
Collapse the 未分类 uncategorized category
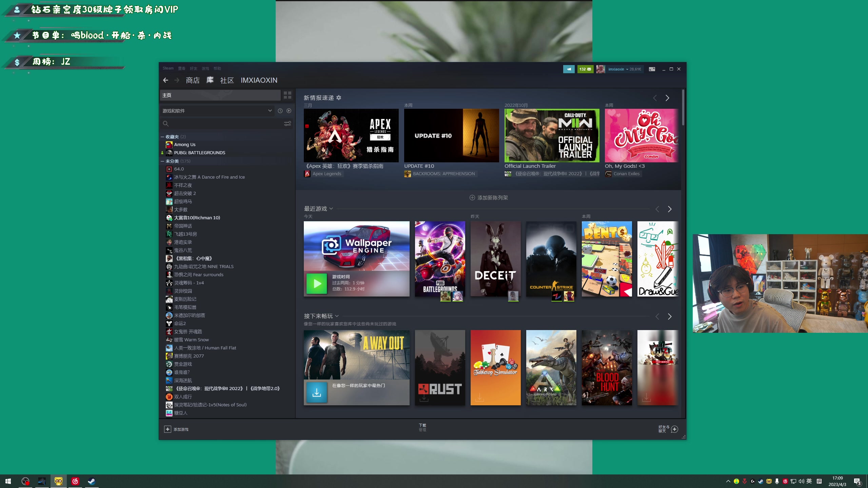point(162,161)
